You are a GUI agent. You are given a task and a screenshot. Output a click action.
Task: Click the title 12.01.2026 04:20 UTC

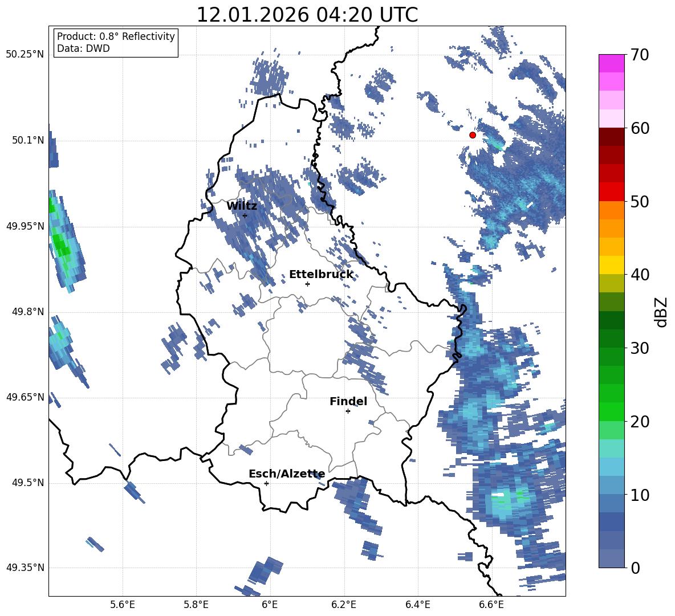(x=307, y=15)
